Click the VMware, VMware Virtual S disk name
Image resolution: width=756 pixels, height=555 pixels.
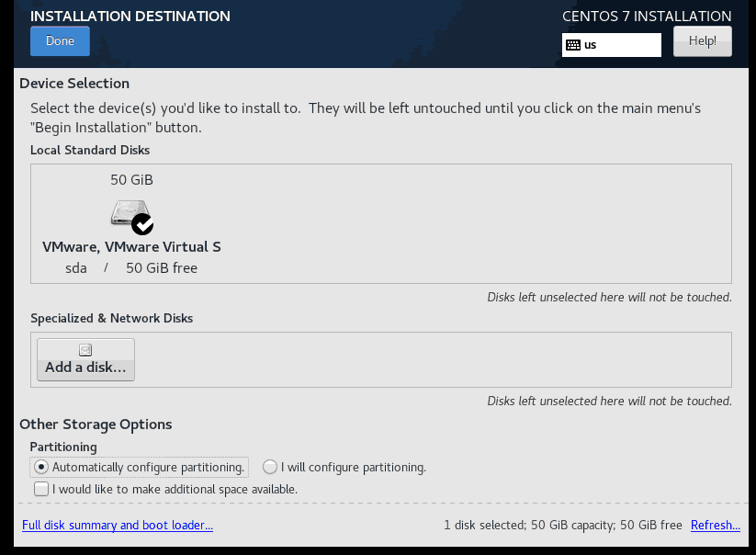point(131,247)
